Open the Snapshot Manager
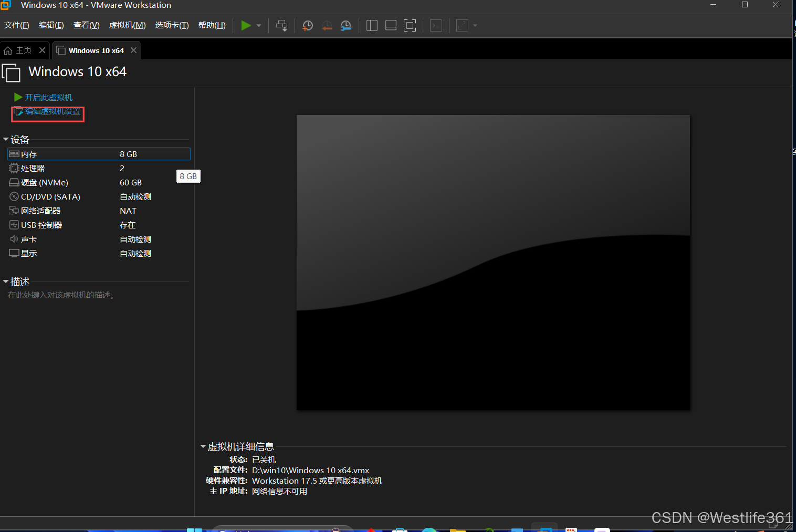 [345, 25]
